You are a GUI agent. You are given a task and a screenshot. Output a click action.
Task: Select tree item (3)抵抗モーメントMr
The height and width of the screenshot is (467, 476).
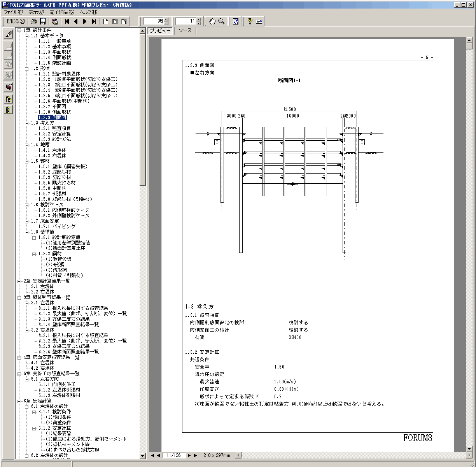click(x=68, y=444)
